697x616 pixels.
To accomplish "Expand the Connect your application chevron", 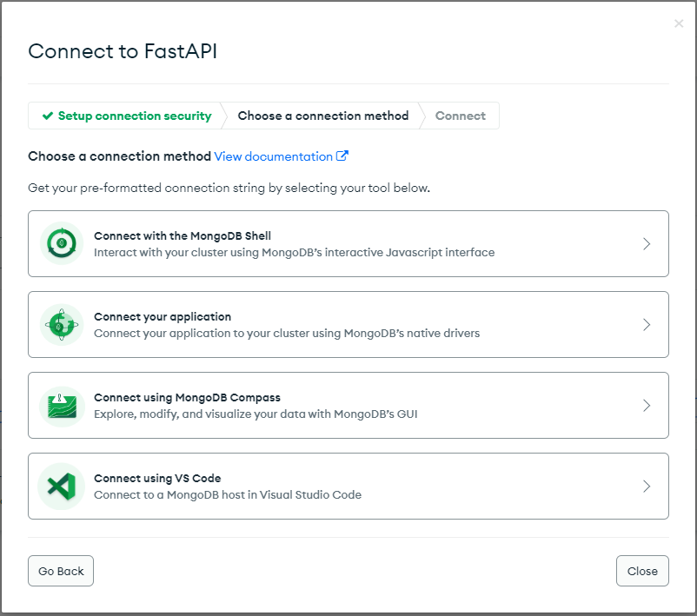I will pyautogui.click(x=647, y=324).
